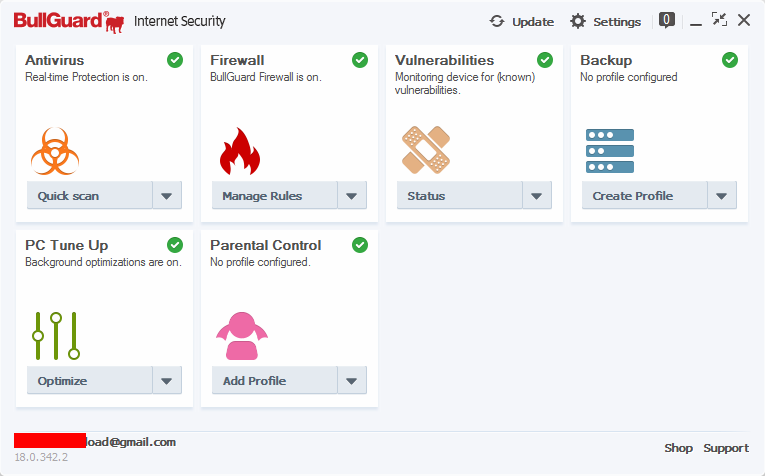Click the PC Tune Up green checkmark
The width and height of the screenshot is (765, 476).
point(175,245)
